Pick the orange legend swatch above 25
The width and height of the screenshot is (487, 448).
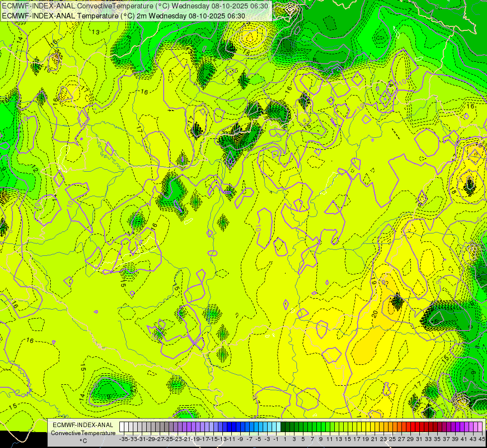[x=390, y=427]
